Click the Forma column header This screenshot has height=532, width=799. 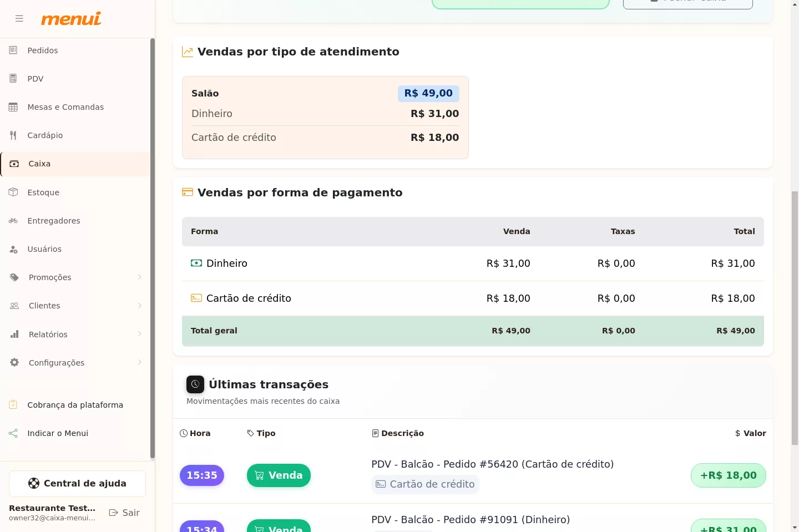[204, 231]
